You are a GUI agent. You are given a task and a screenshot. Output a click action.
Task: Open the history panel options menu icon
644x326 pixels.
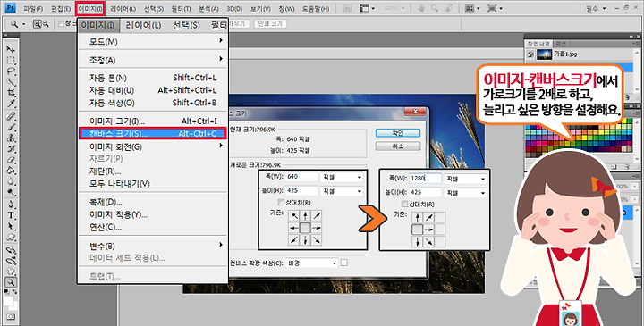tap(636, 43)
